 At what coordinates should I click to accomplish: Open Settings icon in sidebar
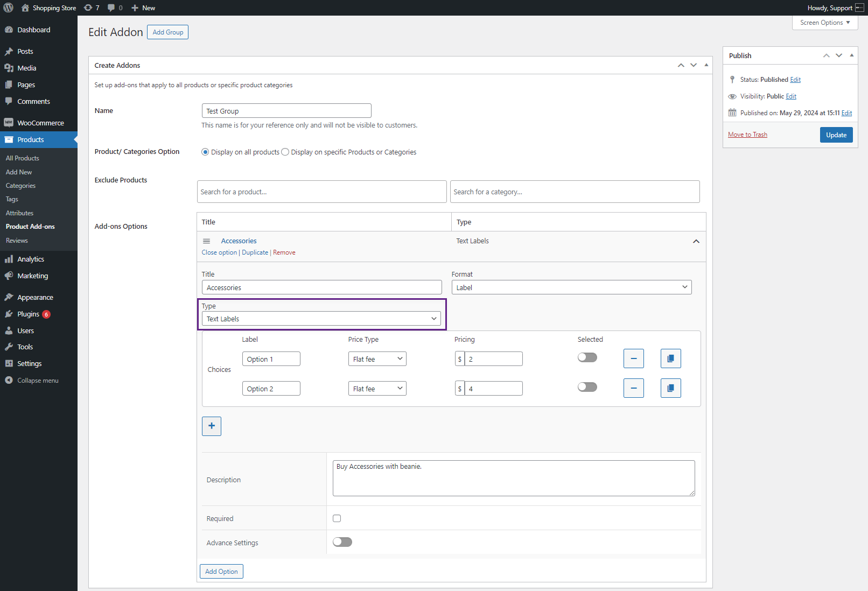9,363
